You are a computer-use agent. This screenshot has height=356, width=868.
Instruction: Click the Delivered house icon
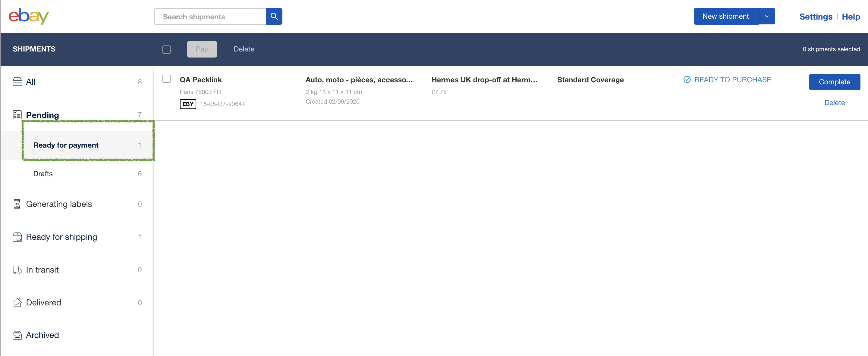[x=17, y=302]
